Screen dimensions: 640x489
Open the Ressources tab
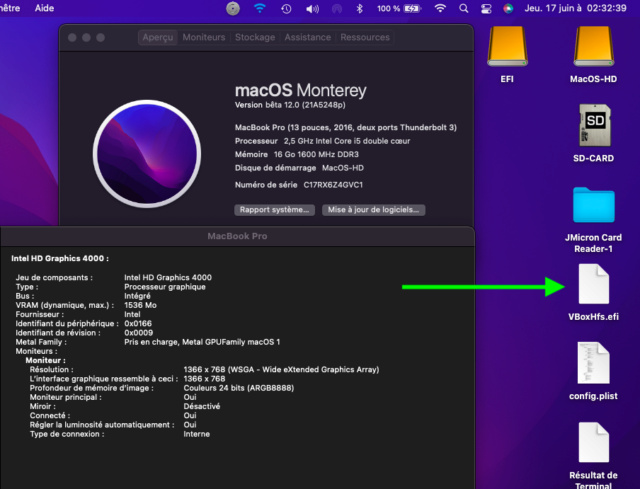365,37
